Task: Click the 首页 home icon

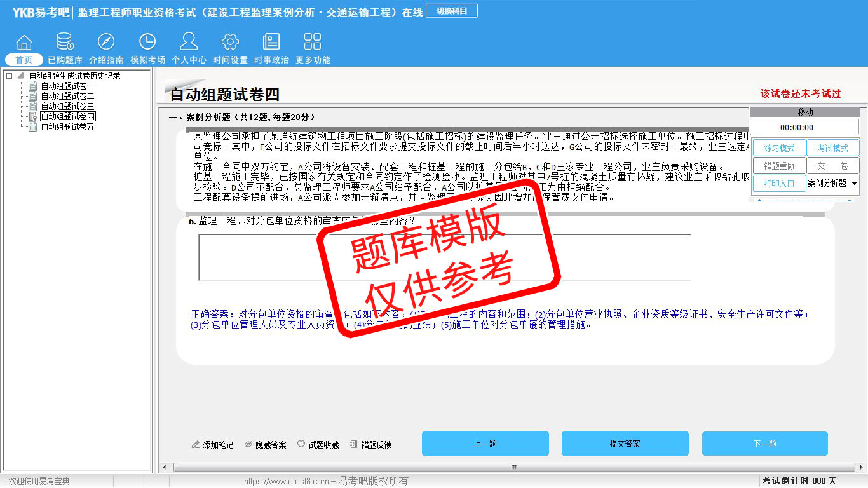Action: tap(24, 43)
